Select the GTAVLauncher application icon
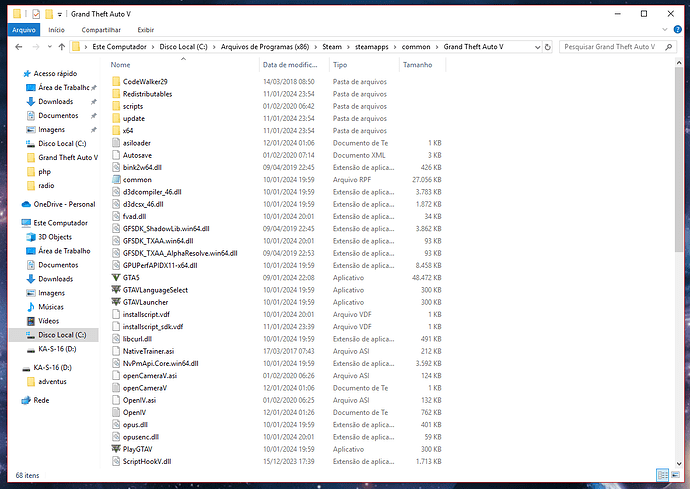This screenshot has width=690, height=489. point(116,302)
